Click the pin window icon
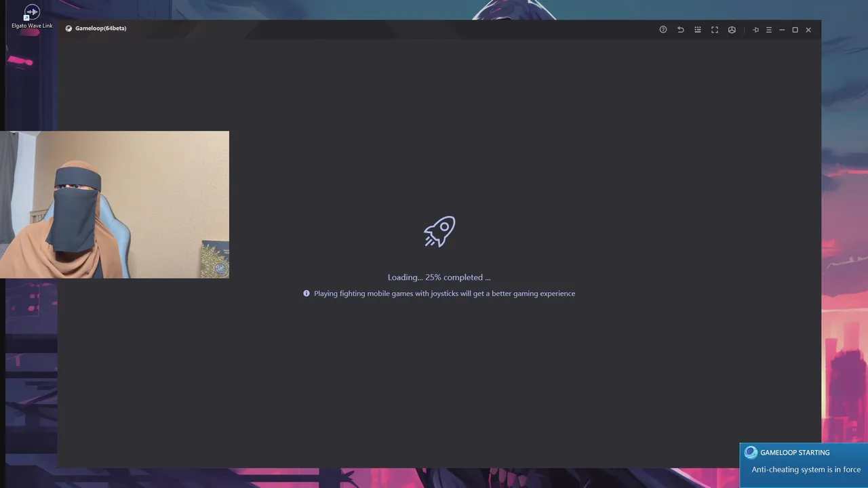 [x=755, y=30]
